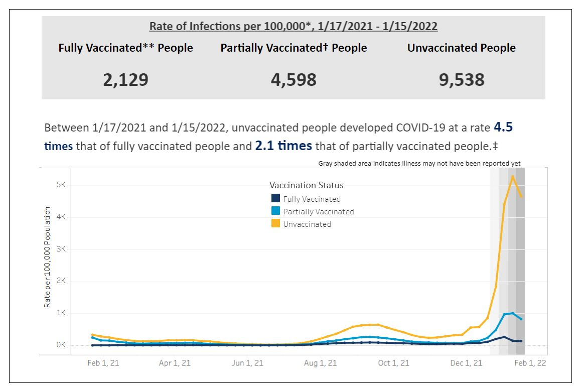Click the peak point of the Partially Vaccinated line

tap(513, 313)
